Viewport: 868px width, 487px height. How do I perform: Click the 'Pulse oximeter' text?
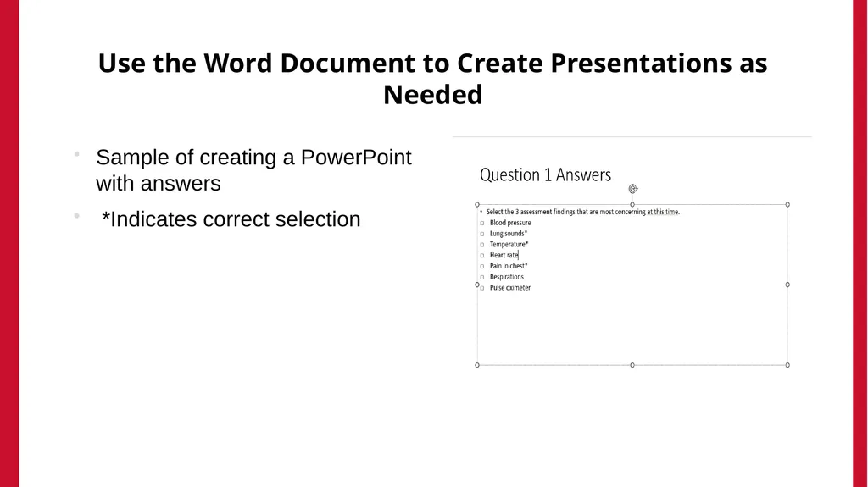pos(510,288)
